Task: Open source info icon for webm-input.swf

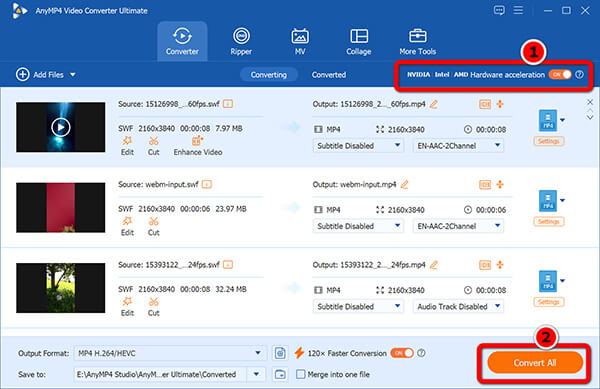Action: 207,184
